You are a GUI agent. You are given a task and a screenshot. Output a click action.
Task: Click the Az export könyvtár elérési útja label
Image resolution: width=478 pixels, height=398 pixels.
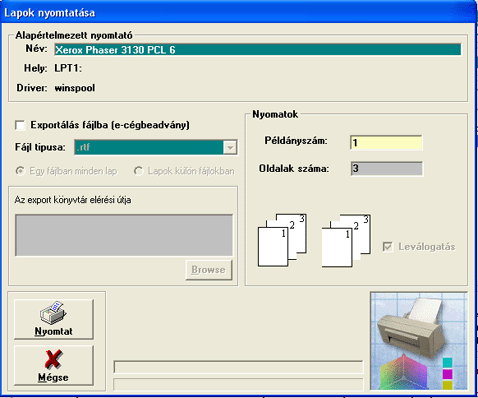tap(73, 200)
